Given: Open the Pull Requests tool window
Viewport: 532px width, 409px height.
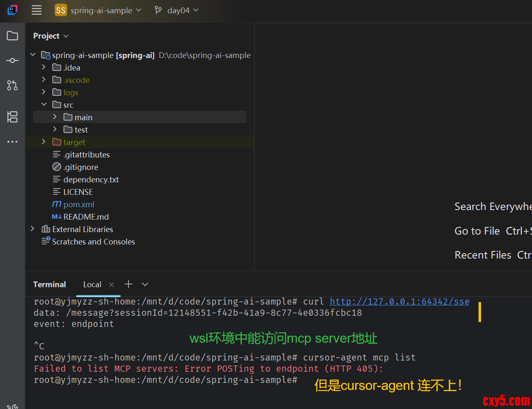Looking at the screenshot, I should coord(12,85).
